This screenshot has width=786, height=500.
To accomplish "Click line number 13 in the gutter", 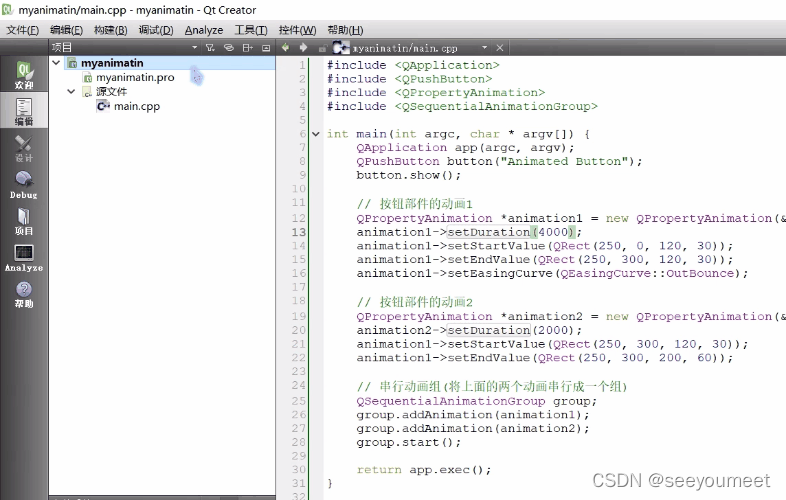I will click(299, 232).
